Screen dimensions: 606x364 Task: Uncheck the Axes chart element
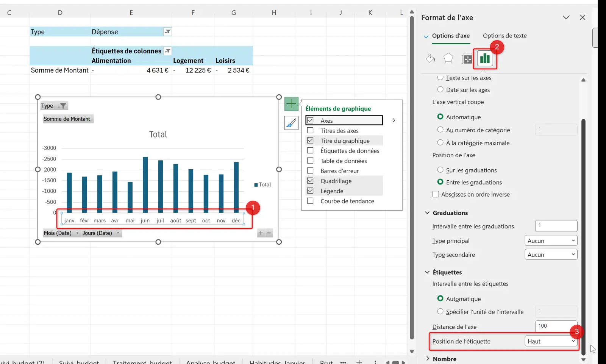pos(310,120)
